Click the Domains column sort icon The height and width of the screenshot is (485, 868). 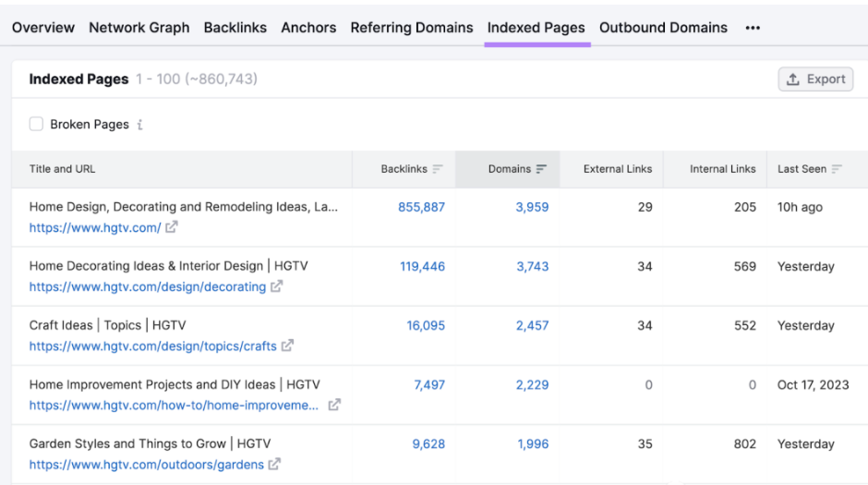(x=541, y=169)
